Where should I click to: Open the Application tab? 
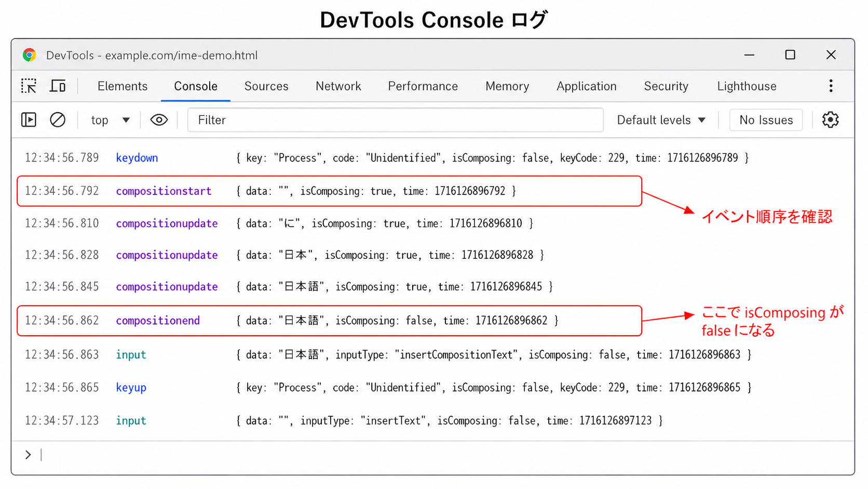pos(587,86)
